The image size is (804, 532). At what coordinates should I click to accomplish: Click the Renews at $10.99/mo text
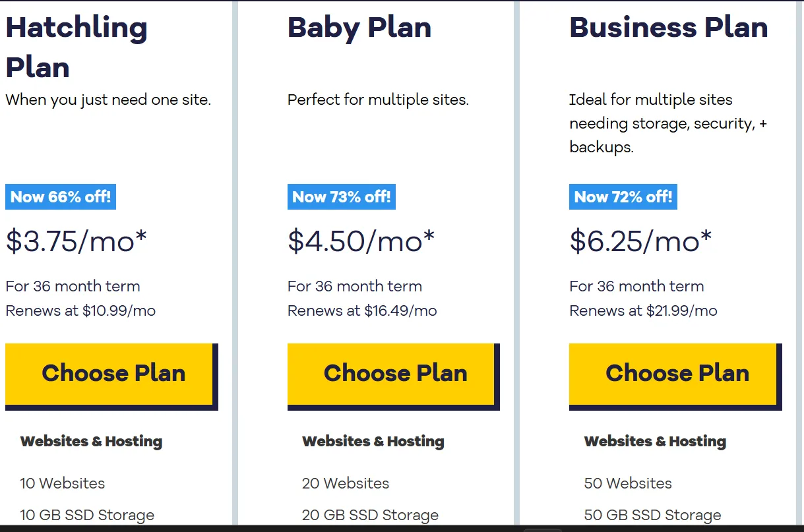pyautogui.click(x=80, y=310)
